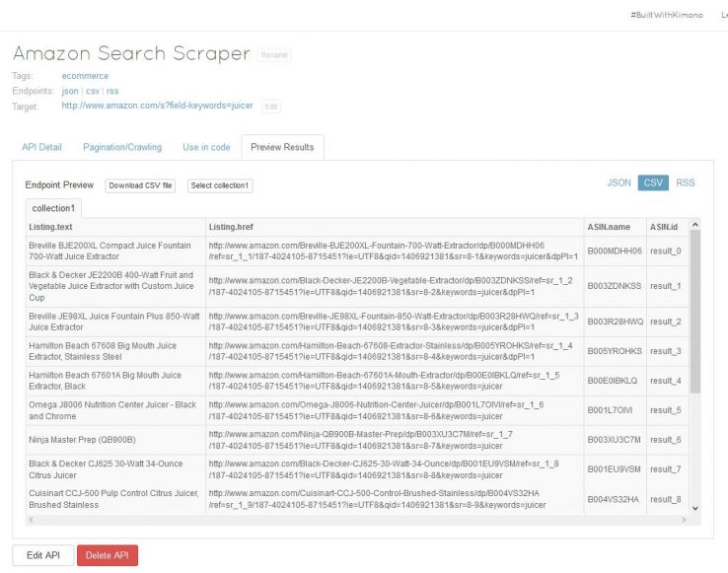Image resolution: width=728 pixels, height=573 pixels.
Task: Open the json endpoint link
Action: pos(69,91)
